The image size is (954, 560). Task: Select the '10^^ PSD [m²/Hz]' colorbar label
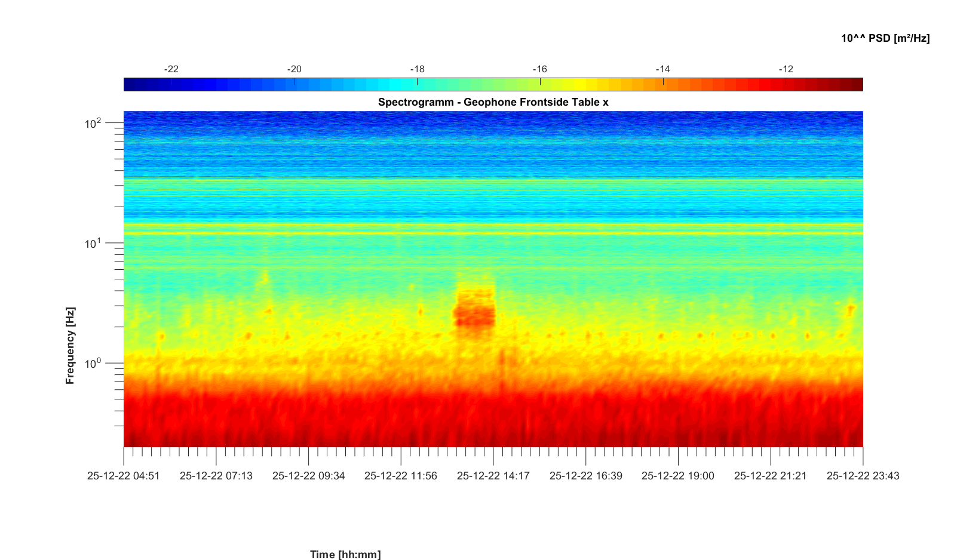click(x=885, y=38)
